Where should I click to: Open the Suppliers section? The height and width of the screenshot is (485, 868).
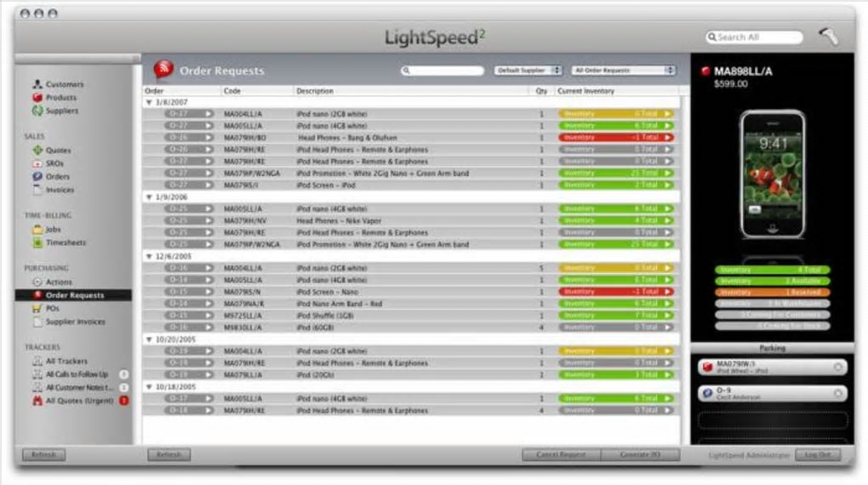click(x=61, y=111)
